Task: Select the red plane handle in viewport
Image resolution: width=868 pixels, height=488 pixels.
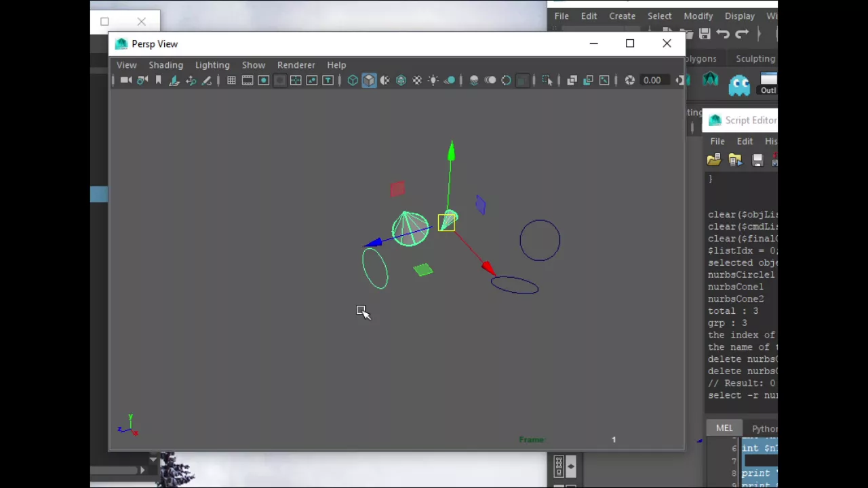Action: [397, 189]
